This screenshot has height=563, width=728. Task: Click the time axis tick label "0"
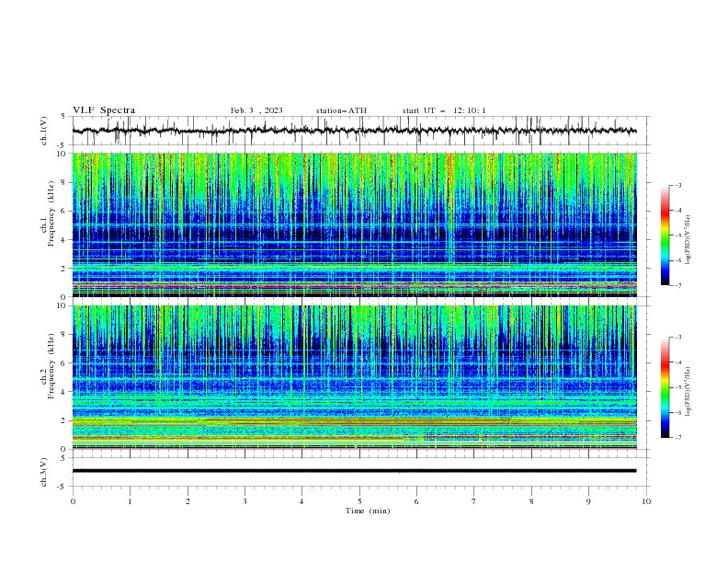coord(73,501)
